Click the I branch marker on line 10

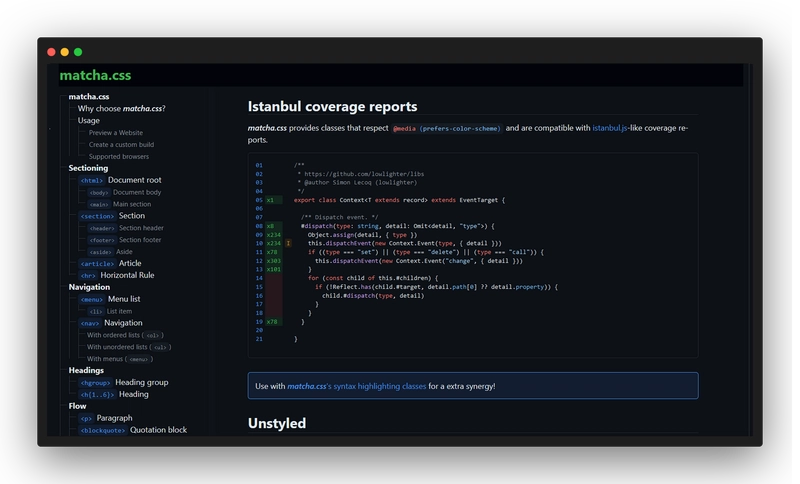[x=288, y=243]
